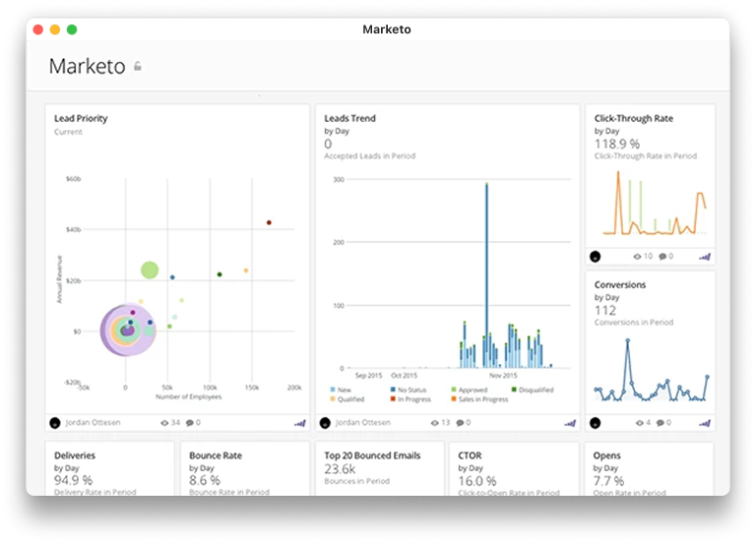Click the yellow window minimize button

tap(55, 30)
